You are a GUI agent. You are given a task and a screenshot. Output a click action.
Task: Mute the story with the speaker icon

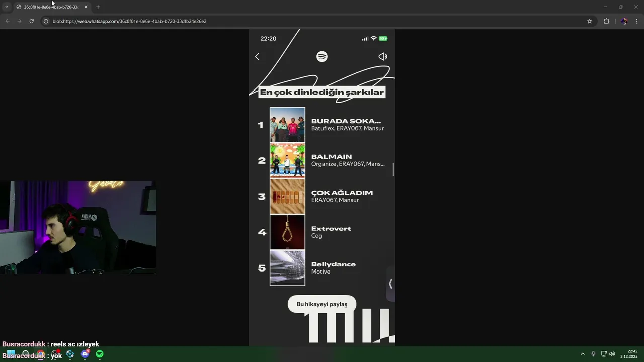[x=383, y=57]
